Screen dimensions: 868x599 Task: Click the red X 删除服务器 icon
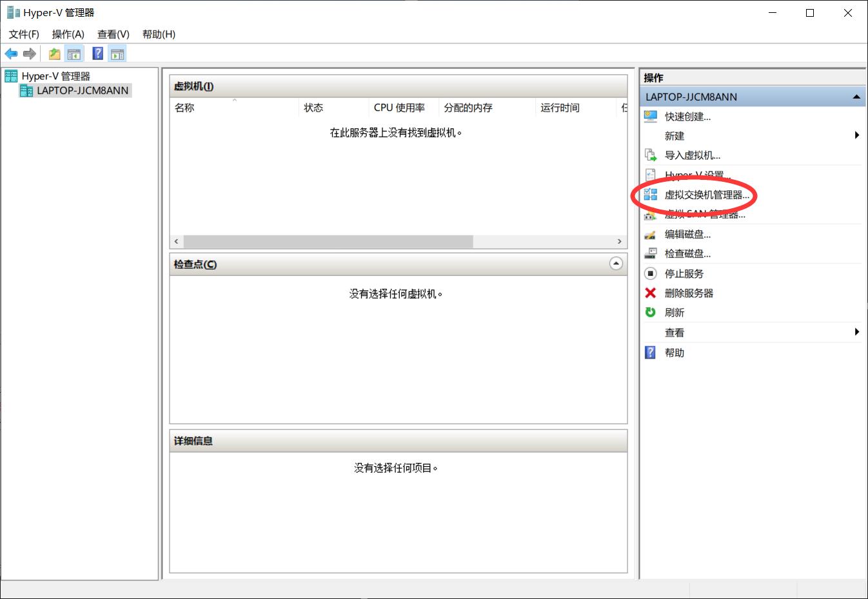(651, 293)
